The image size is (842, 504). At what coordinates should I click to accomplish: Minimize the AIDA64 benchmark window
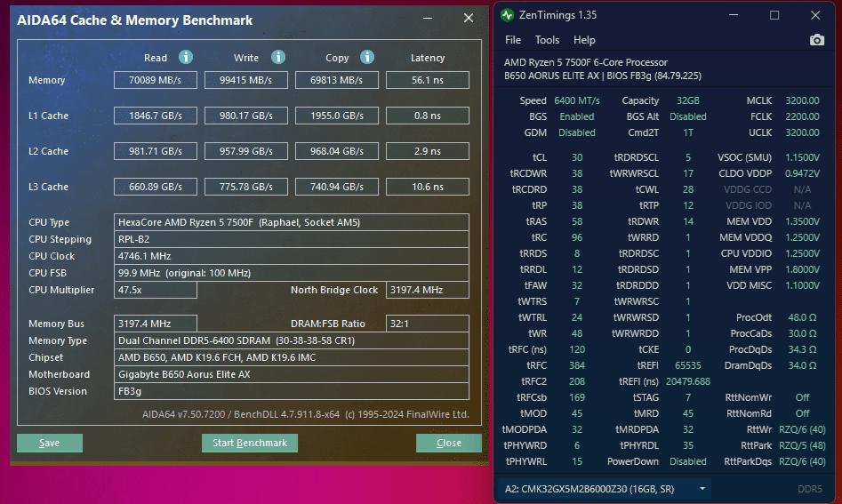428,19
